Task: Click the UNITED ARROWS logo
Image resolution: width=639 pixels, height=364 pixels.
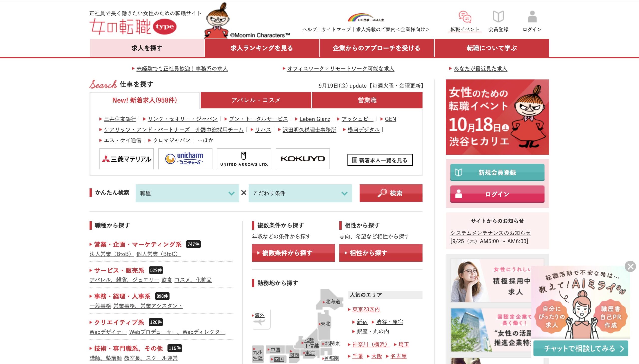Action: point(244,159)
